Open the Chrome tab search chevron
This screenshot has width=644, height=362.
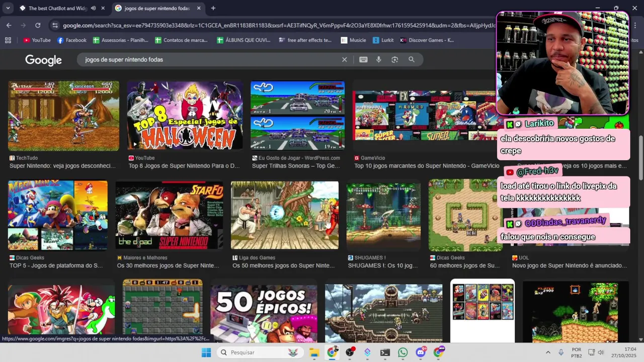(x=8, y=8)
